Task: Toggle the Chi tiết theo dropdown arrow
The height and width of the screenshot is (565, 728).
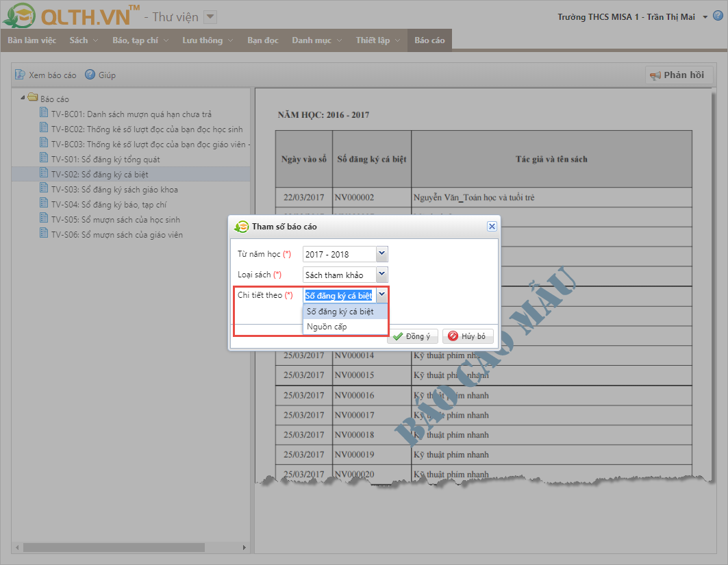Action: [381, 294]
